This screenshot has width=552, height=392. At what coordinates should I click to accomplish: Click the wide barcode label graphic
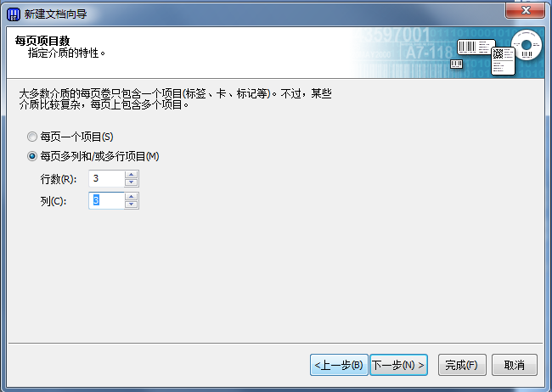point(476,47)
